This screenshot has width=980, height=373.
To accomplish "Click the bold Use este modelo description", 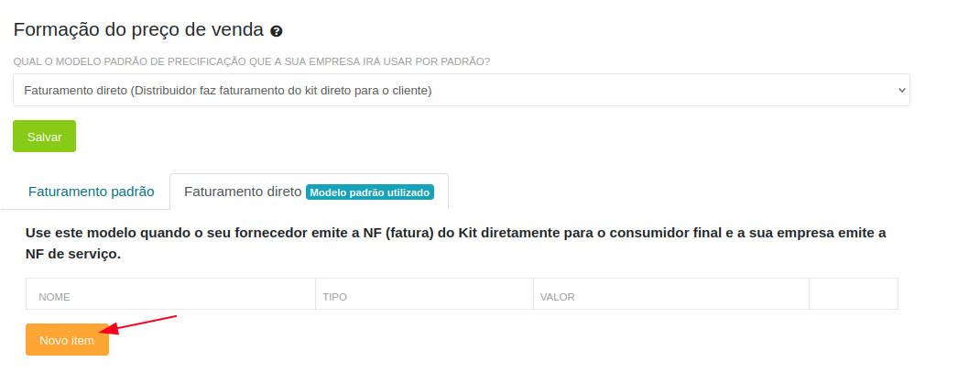I will tap(455, 244).
